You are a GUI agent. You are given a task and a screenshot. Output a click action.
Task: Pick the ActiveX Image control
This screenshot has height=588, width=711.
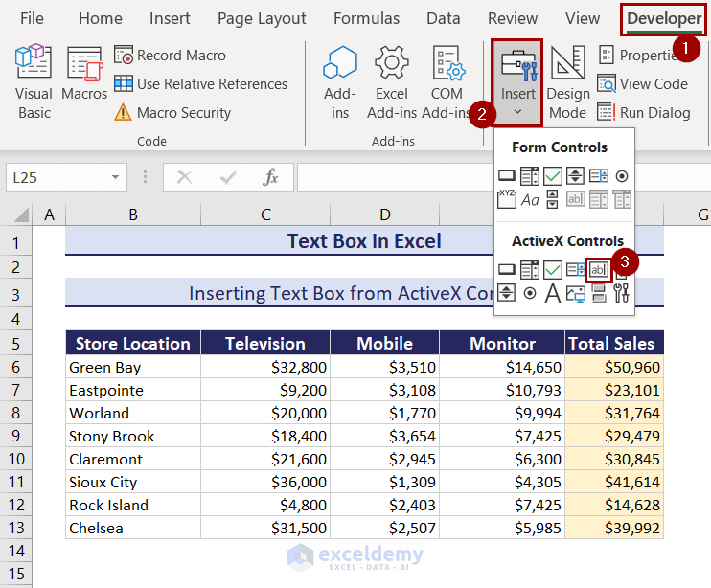pyautogui.click(x=576, y=294)
